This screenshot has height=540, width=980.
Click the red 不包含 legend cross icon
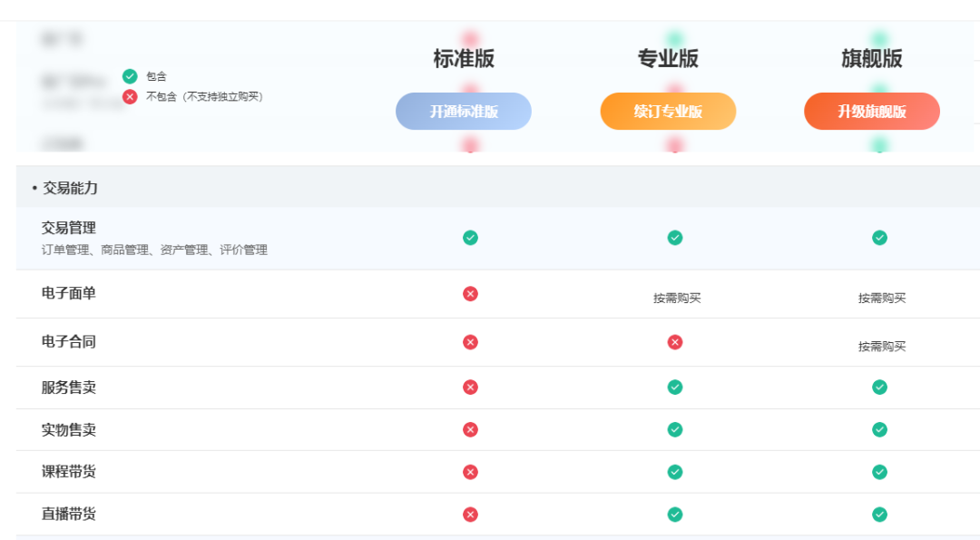tap(130, 97)
